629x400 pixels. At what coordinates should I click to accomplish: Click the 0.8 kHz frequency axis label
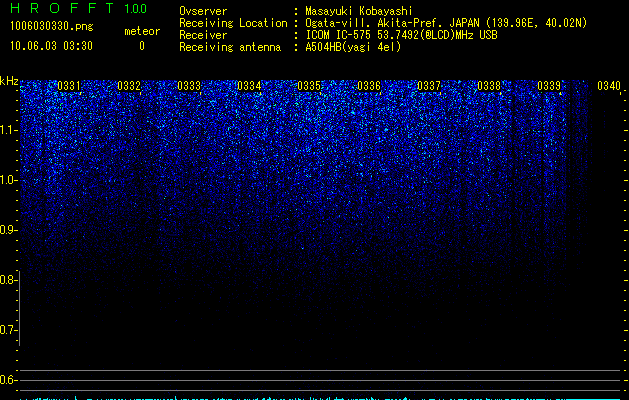pyautogui.click(x=8, y=280)
